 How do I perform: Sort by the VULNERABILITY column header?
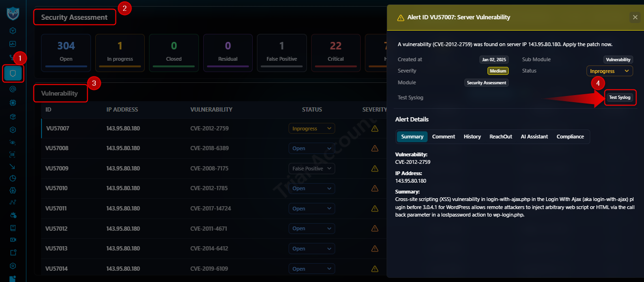(x=211, y=110)
